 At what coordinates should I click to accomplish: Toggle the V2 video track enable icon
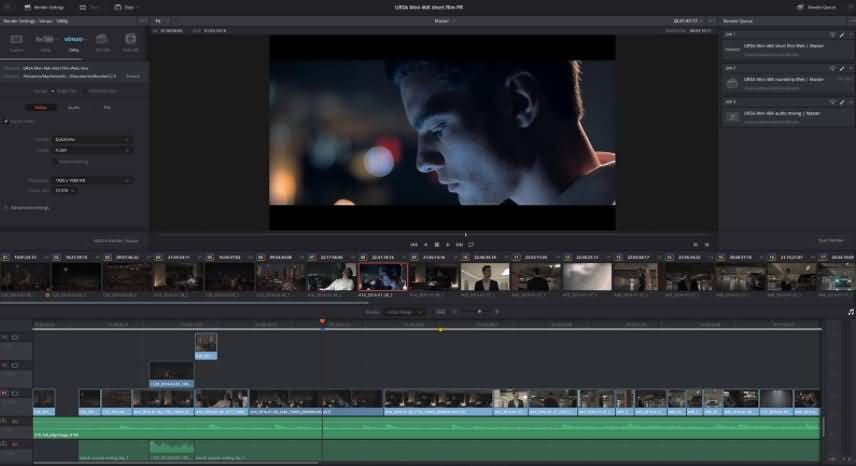[15, 366]
